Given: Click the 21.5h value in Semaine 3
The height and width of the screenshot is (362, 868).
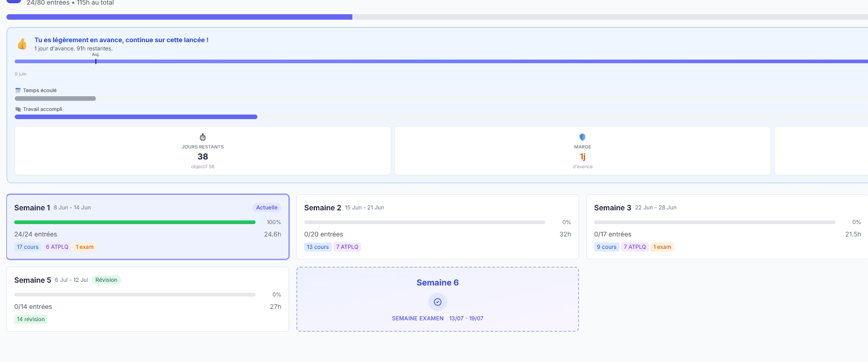Looking at the screenshot, I should (853, 234).
